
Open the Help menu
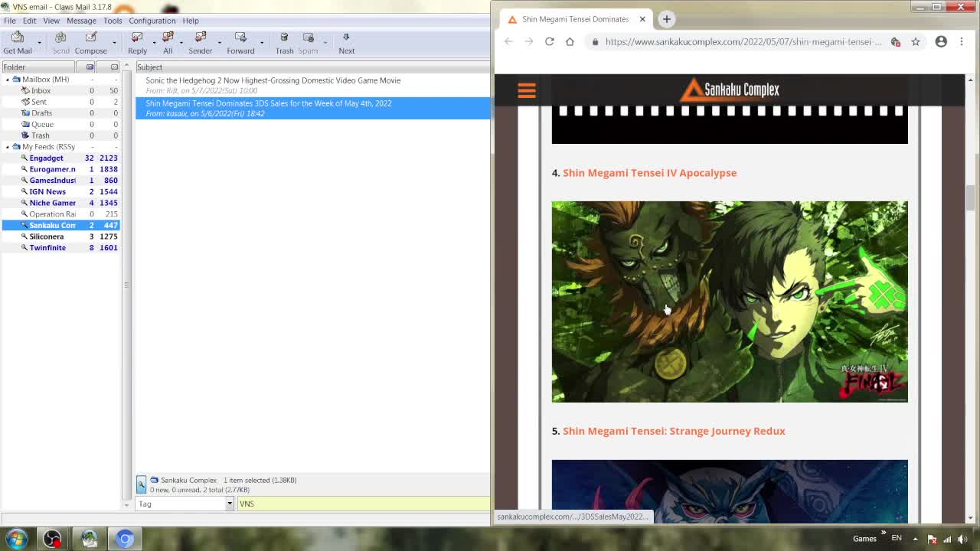pos(191,21)
